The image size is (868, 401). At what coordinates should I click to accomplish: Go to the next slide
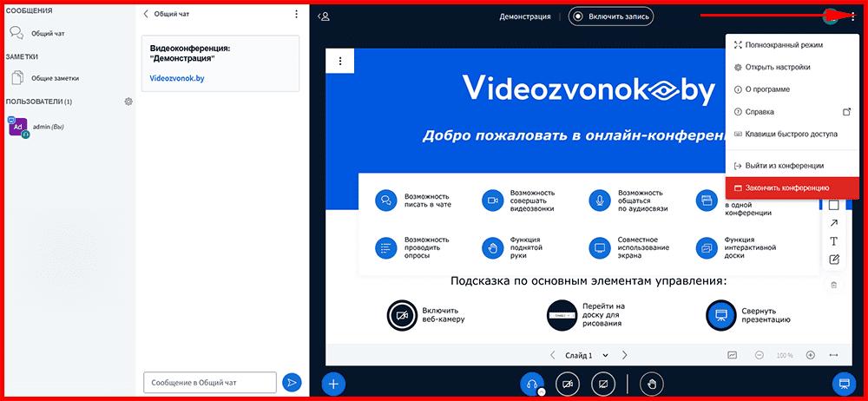(624, 355)
